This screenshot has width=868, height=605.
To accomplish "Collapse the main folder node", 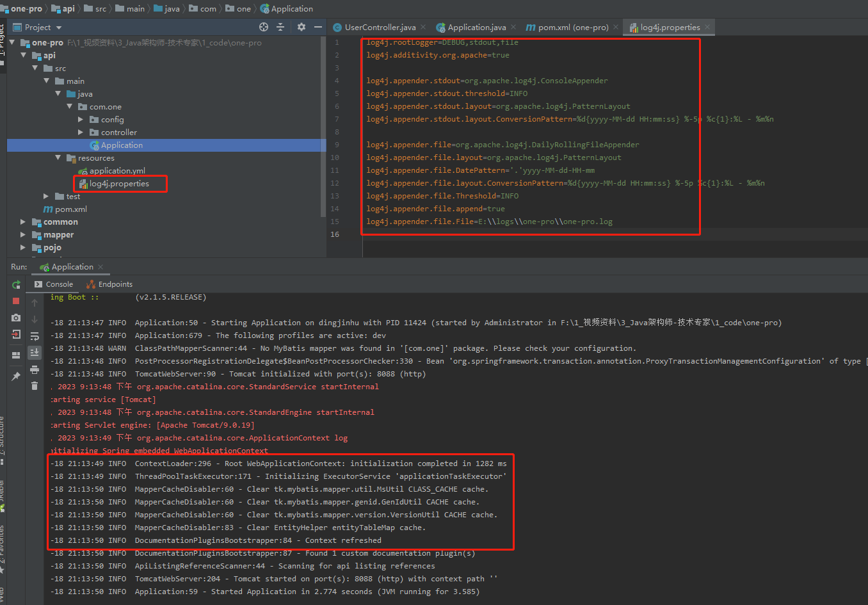I will point(47,81).
